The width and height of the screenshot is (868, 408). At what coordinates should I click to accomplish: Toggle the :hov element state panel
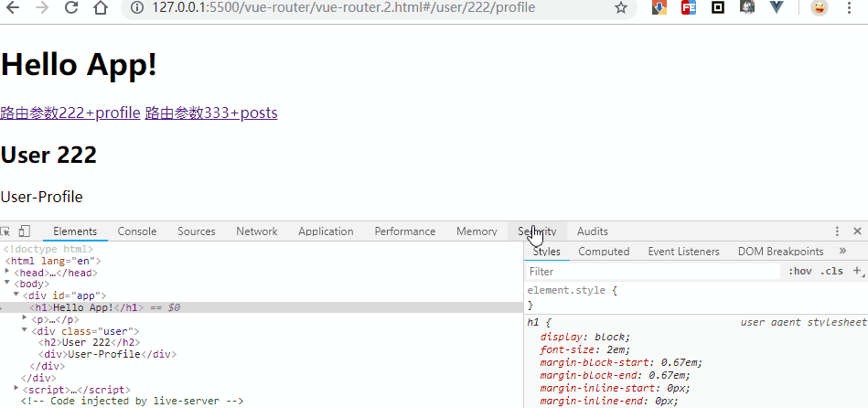(800, 272)
